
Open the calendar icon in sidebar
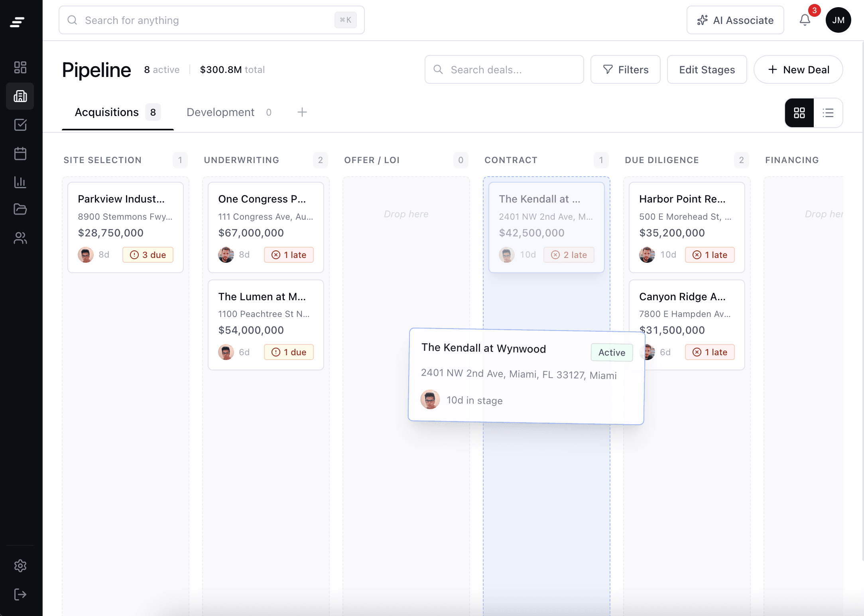(20, 154)
